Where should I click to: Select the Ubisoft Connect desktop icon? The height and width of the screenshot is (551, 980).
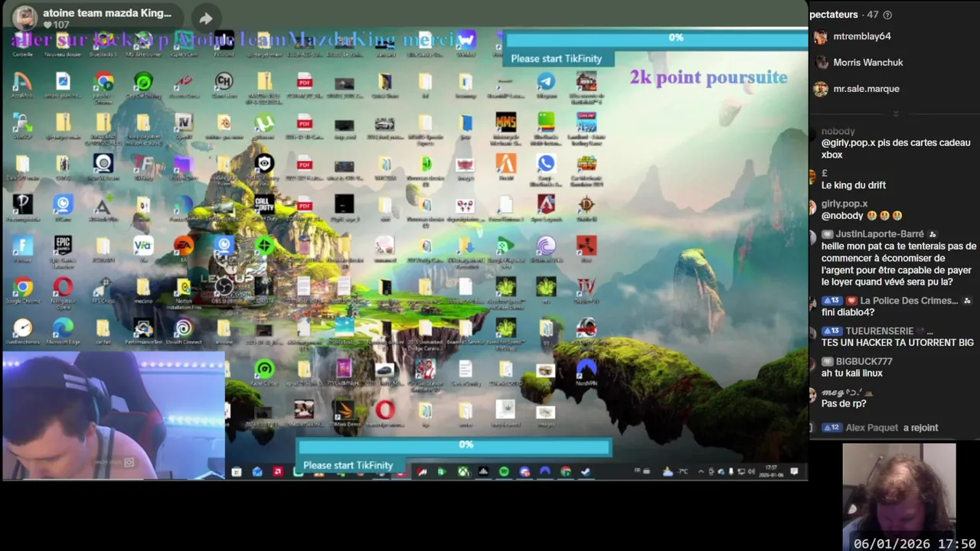pyautogui.click(x=183, y=331)
